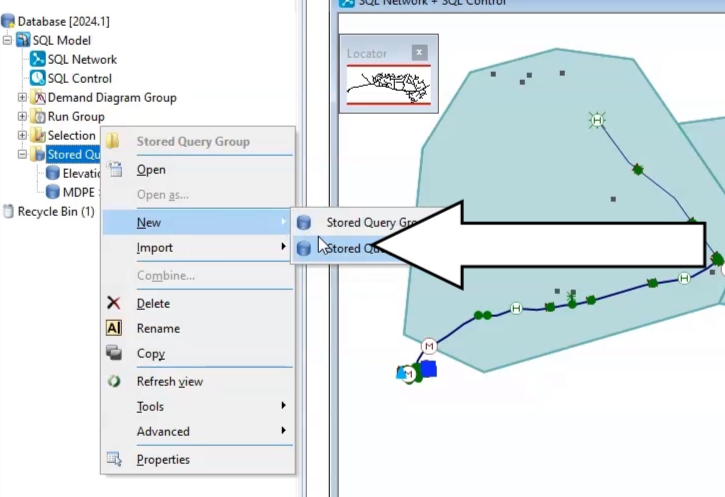Click the Open icon in context menu
The image size is (725, 497).
[x=114, y=170]
